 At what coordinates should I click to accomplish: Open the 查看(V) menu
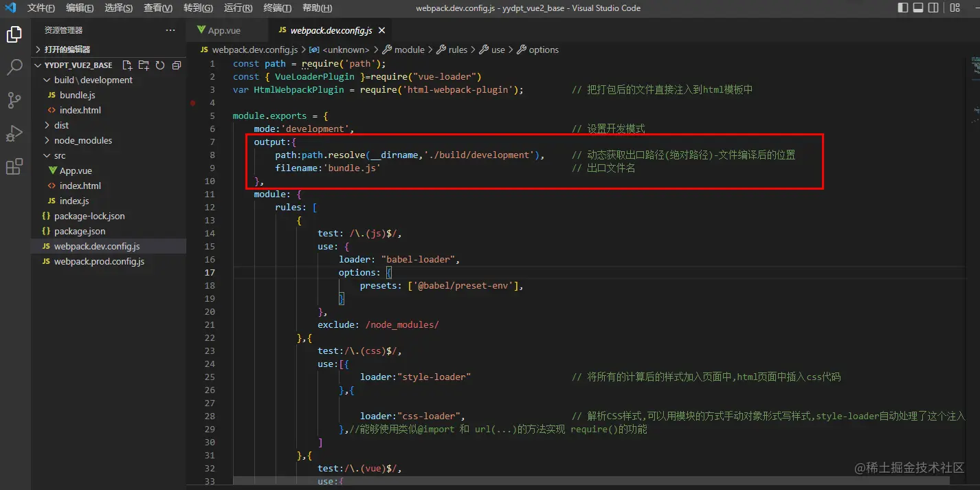[159, 8]
